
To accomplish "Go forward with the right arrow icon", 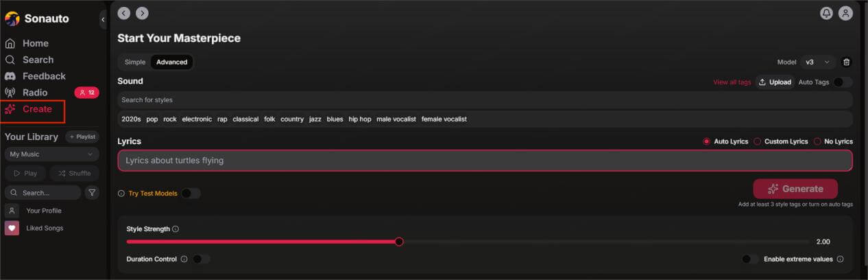I will tap(142, 13).
